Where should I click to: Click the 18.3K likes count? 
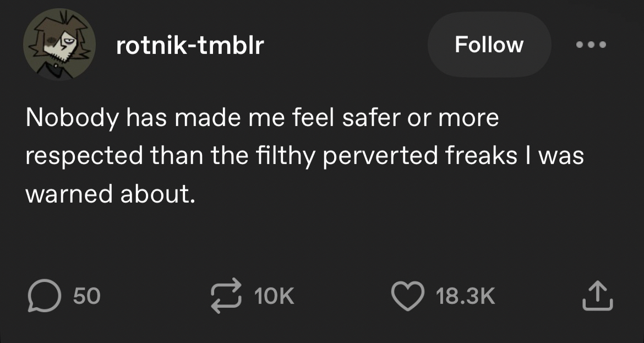coord(466,297)
